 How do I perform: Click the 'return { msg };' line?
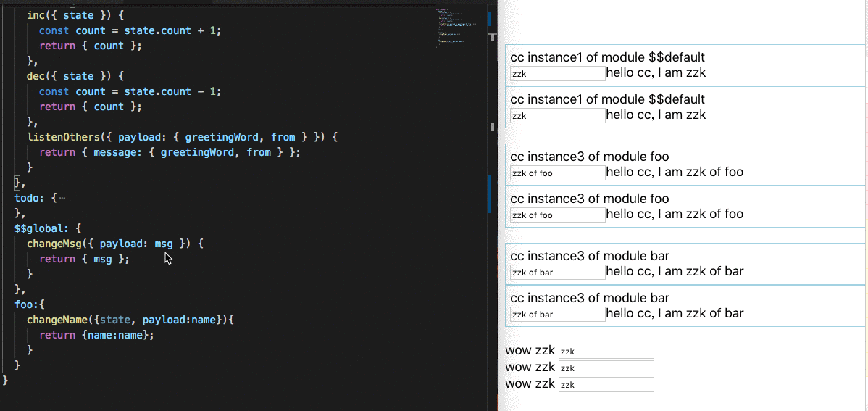point(84,259)
